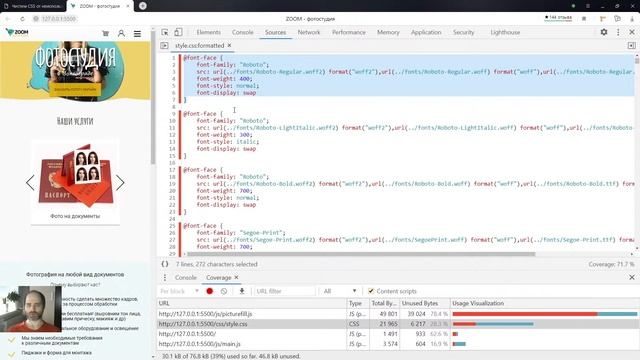The image size is (640, 360).
Task: Close the DevTools panel
Action: pos(632,32)
